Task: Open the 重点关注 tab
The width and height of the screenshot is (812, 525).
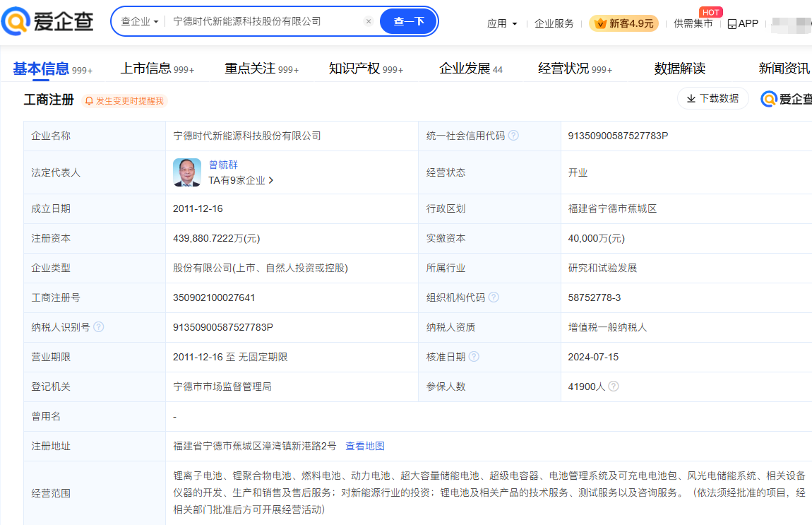Action: [x=261, y=69]
